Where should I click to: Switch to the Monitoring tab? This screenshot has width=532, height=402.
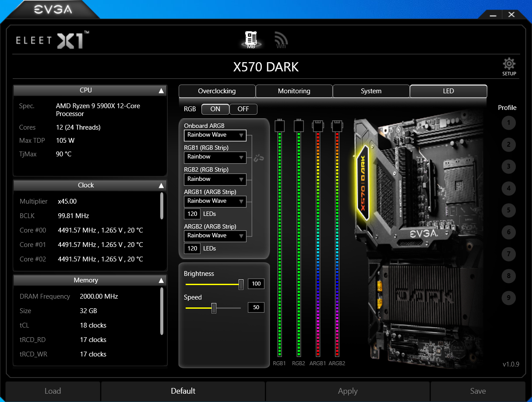point(294,91)
